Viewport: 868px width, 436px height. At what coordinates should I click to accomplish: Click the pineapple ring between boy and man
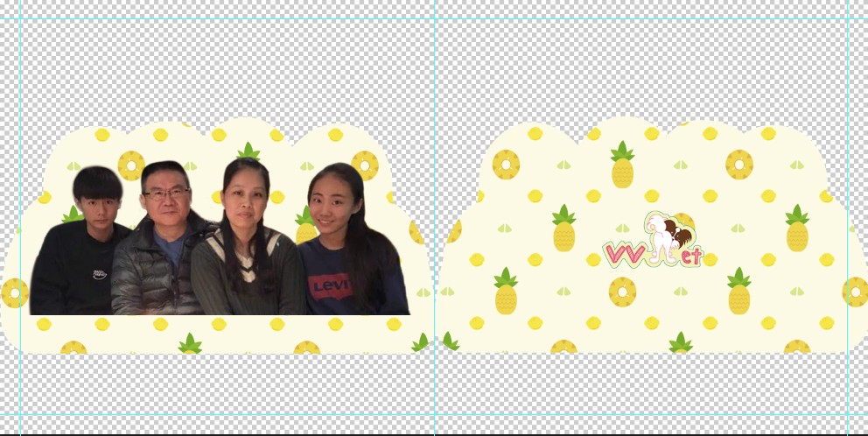click(x=131, y=165)
